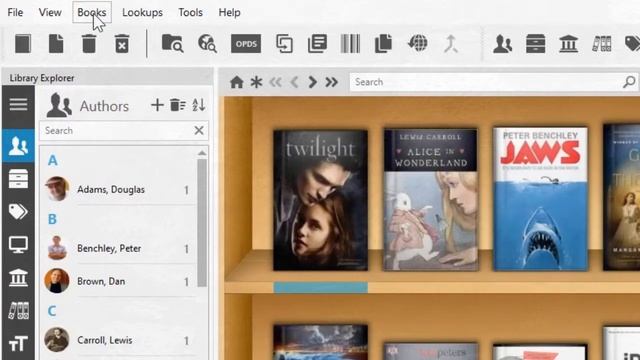Select the monitor sidebar icon
Screen dimensions: 640x360
[18, 244]
